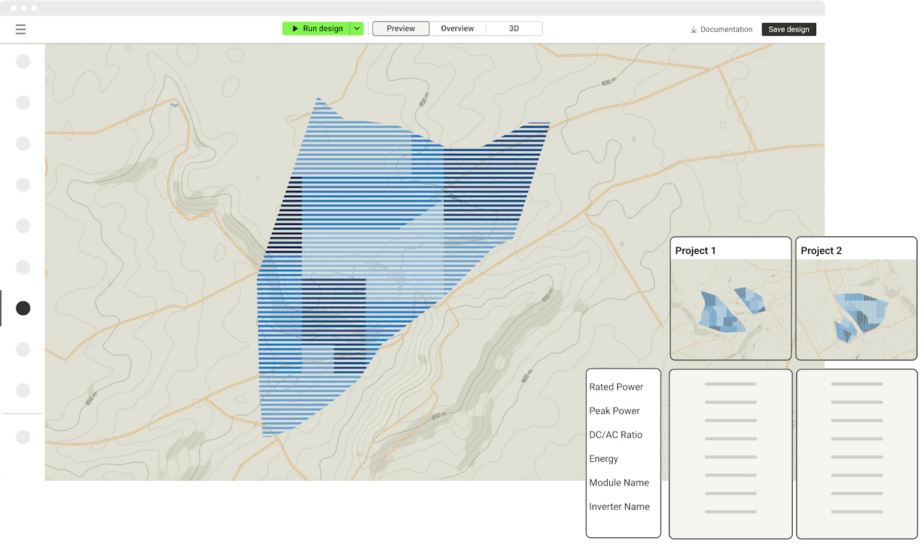Open the Documentation link

(726, 30)
